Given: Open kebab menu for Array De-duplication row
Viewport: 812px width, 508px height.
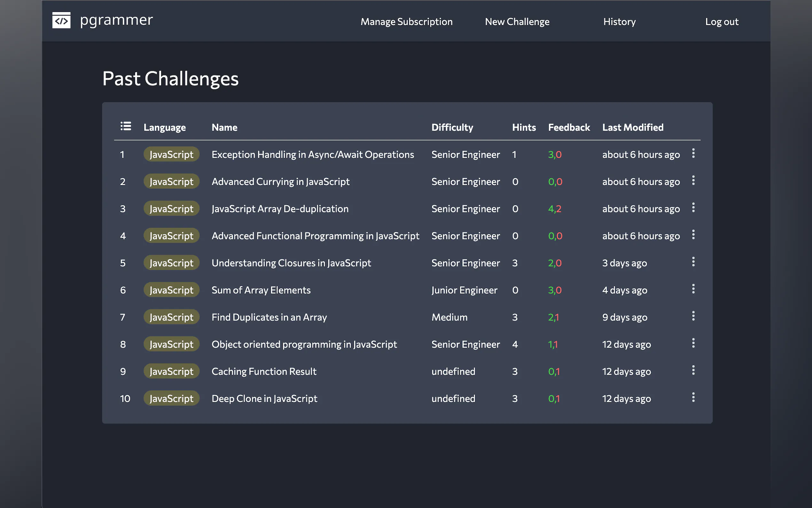Looking at the screenshot, I should pos(693,208).
